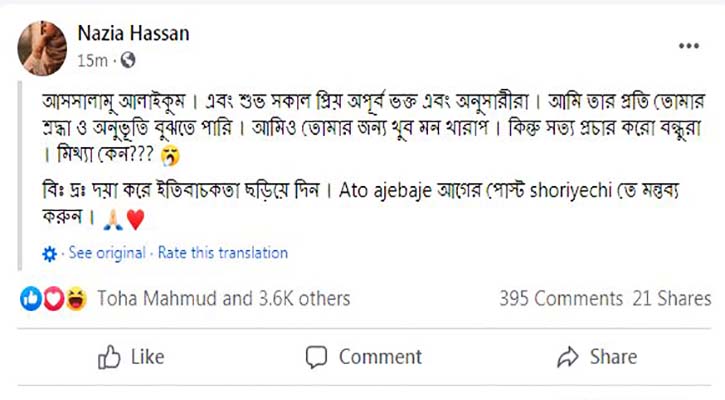Open Nazia Hassan's profile picture thumbnail
Viewport: 725px width, 400px height.
coord(42,45)
